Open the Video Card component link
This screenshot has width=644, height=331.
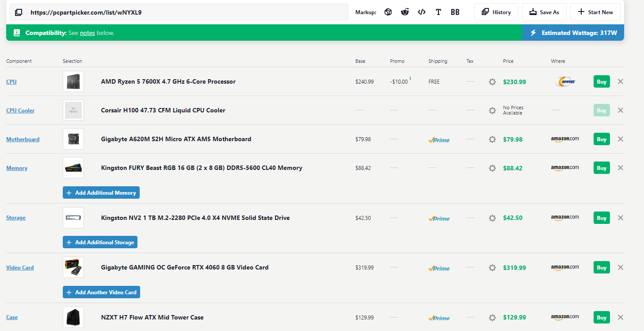[x=20, y=268]
